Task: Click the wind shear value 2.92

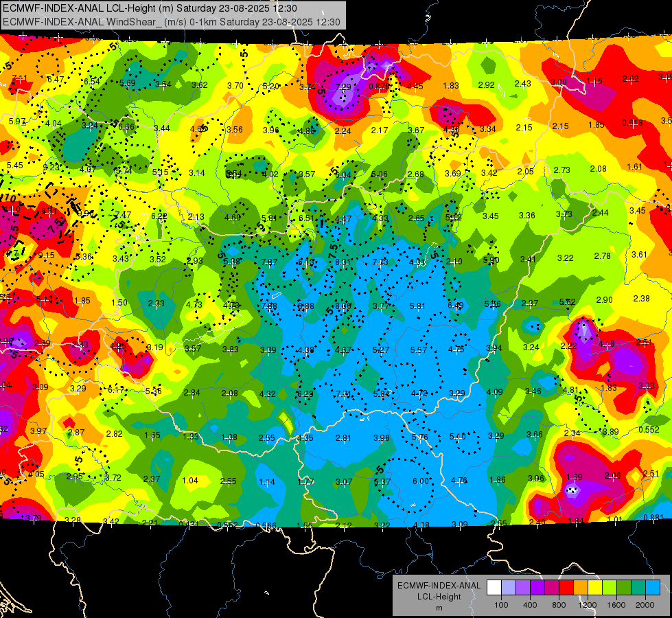Action: [487, 85]
